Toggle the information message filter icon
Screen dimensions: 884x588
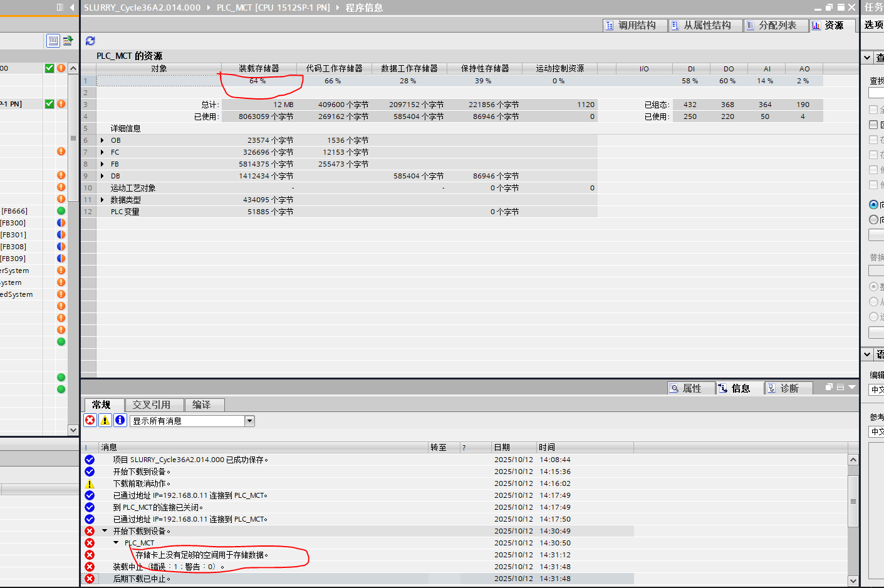click(x=120, y=420)
